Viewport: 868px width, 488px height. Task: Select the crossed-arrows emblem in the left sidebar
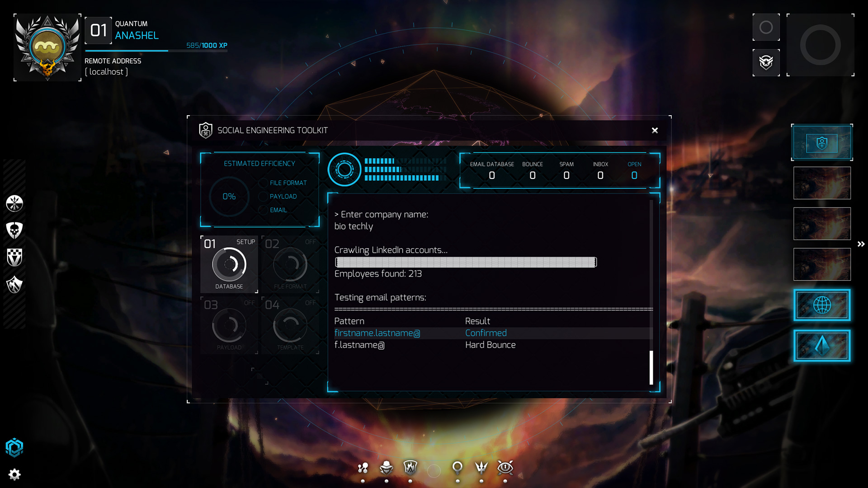point(14,204)
